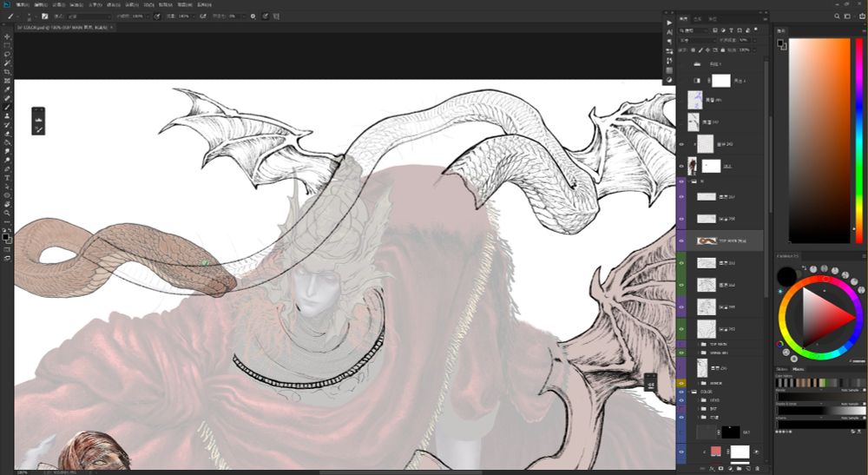Toggle visibility of layer 242

click(681, 144)
